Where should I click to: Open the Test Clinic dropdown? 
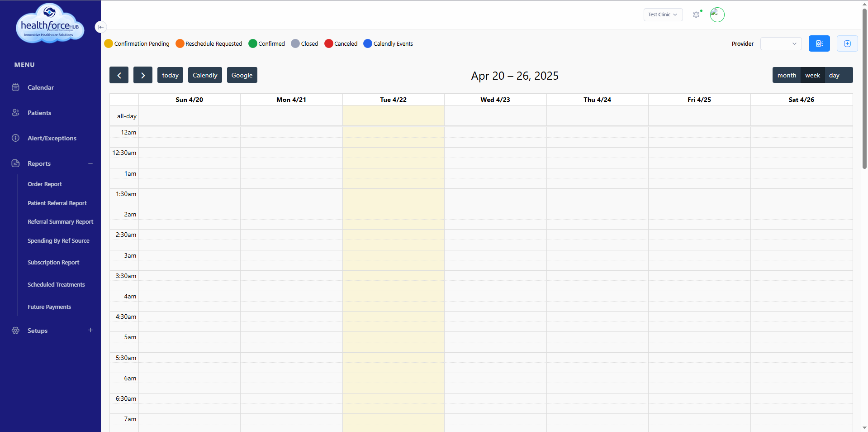click(662, 14)
